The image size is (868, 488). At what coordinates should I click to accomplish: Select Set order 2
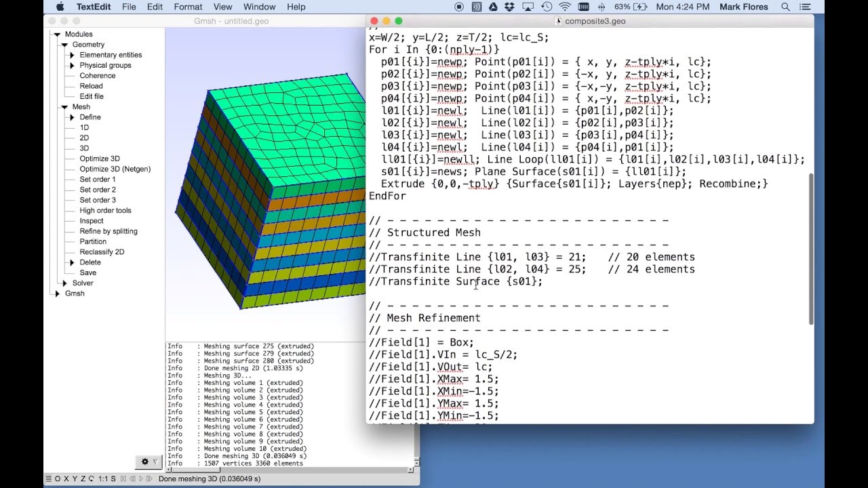(98, 190)
